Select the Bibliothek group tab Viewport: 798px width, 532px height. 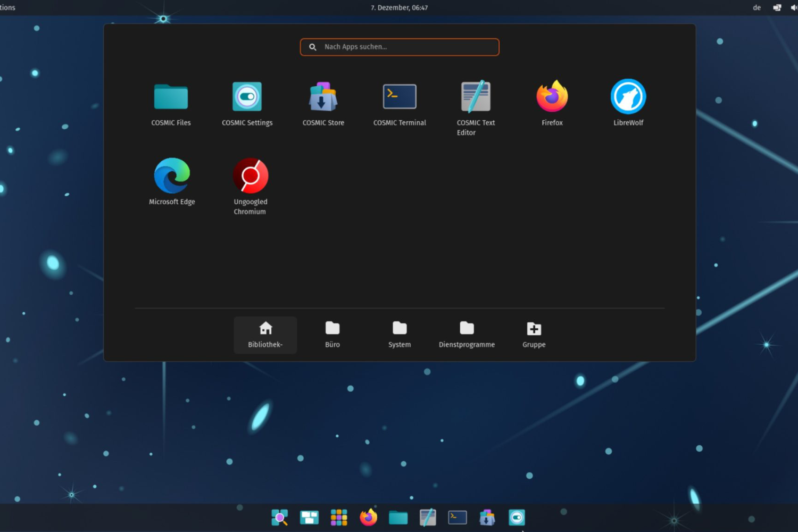tap(265, 335)
